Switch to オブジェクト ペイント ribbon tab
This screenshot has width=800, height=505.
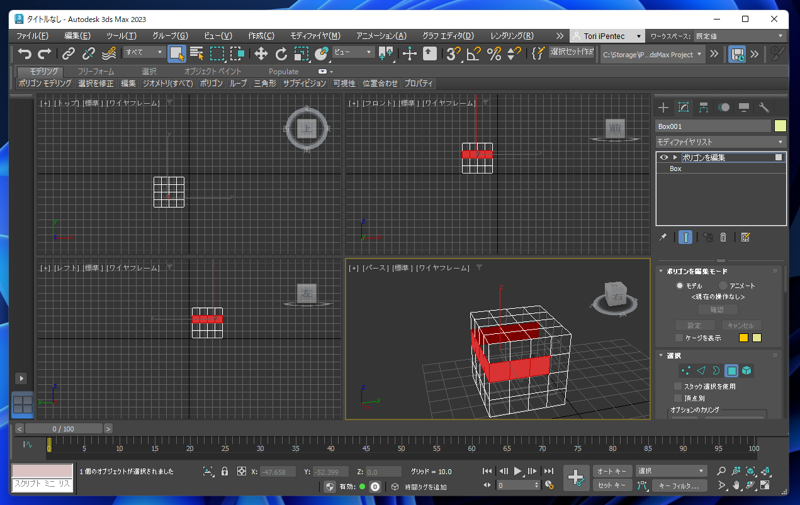(x=212, y=71)
